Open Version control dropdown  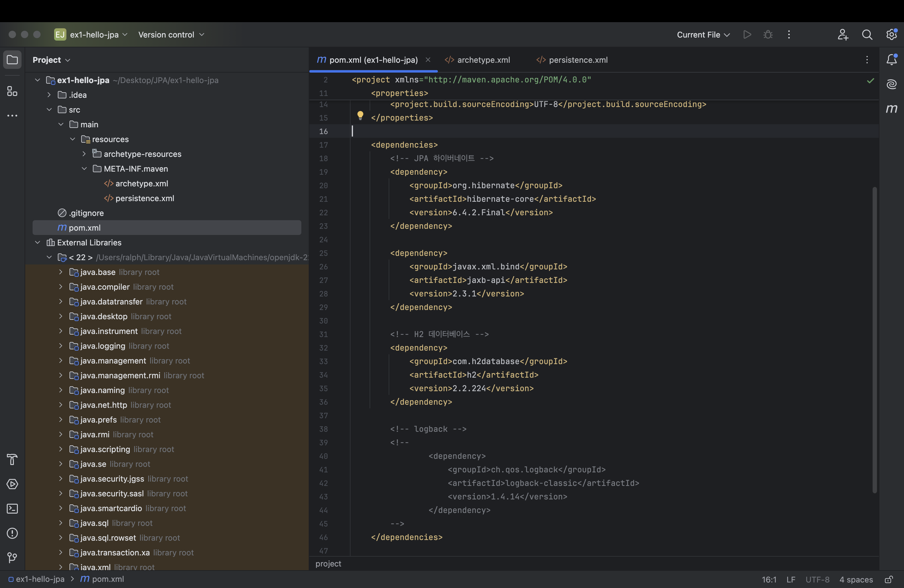[171, 34]
